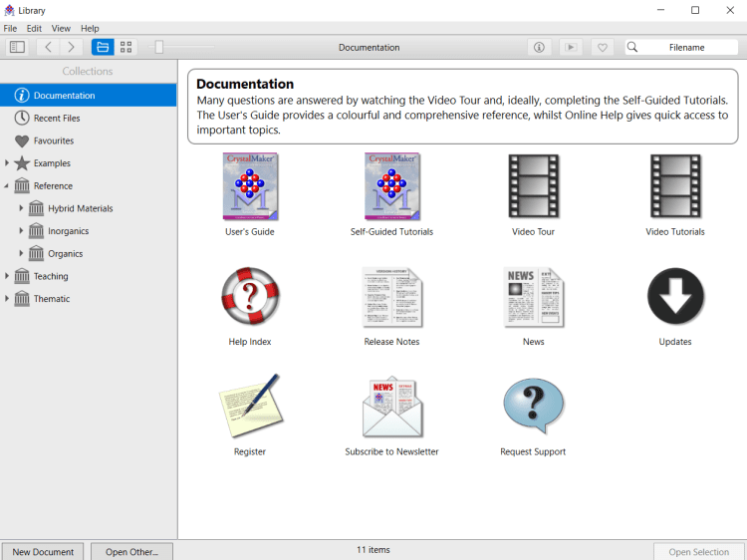Screen dimensions: 747x560
Task: Open the View menu
Action: tap(61, 29)
